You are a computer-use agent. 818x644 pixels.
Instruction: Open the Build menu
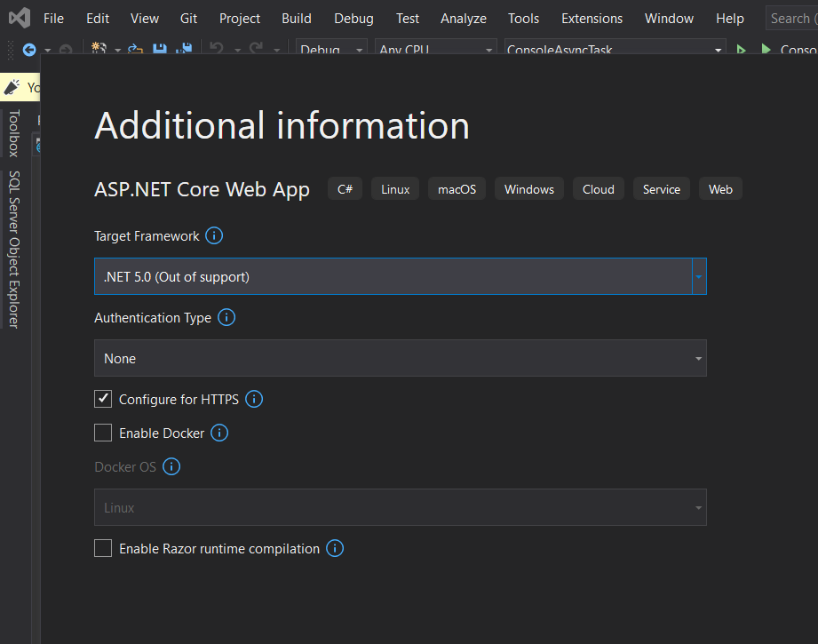[297, 19]
